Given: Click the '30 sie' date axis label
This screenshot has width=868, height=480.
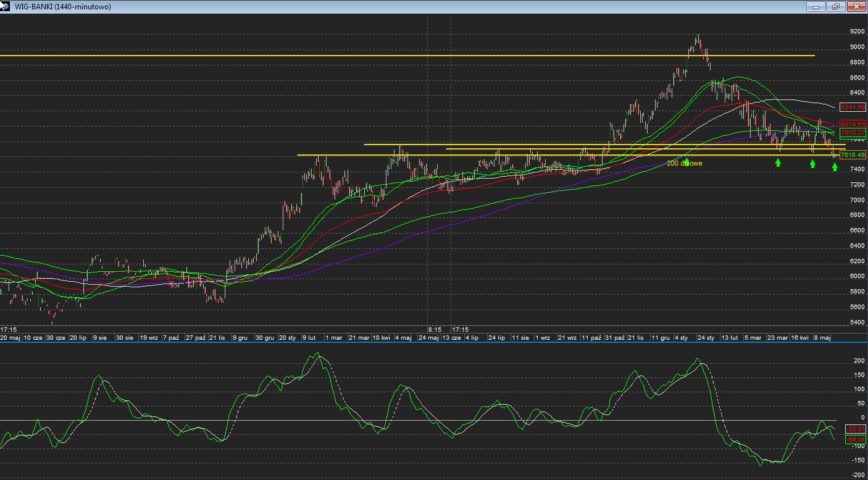Looking at the screenshot, I should click(x=125, y=338).
